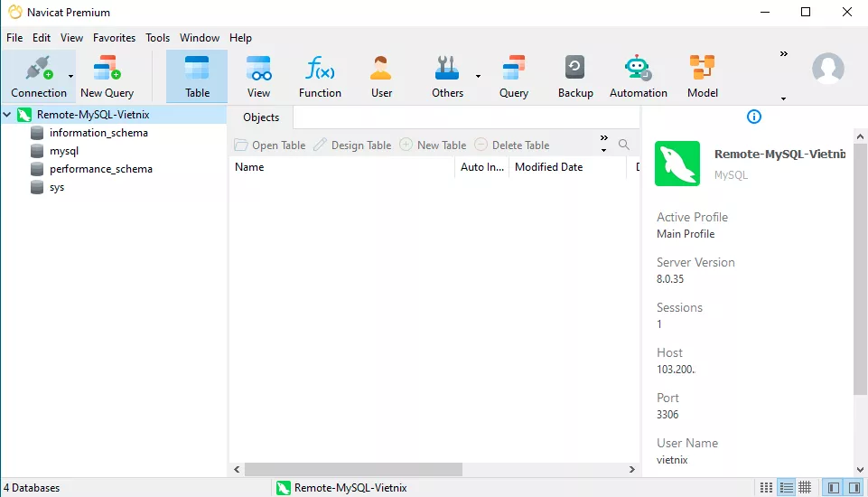Image resolution: width=868 pixels, height=497 pixels.
Task: Click the Main Profile value
Action: tap(686, 234)
